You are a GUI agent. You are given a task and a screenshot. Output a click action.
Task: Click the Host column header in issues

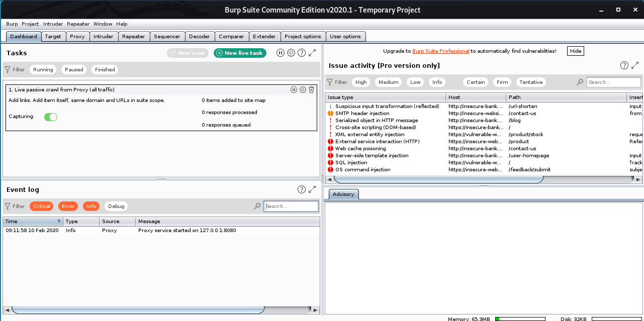pos(476,97)
